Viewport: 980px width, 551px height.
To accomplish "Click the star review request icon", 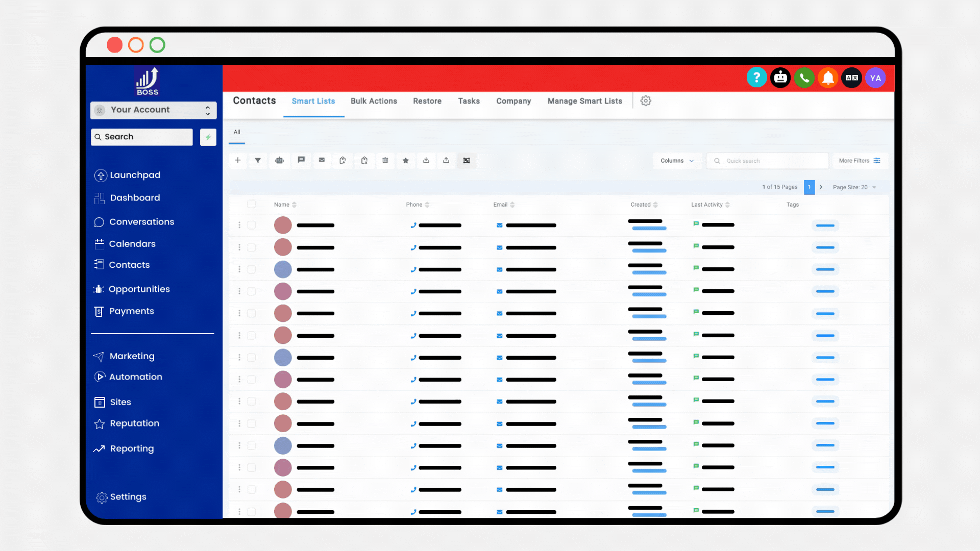I will click(x=406, y=160).
